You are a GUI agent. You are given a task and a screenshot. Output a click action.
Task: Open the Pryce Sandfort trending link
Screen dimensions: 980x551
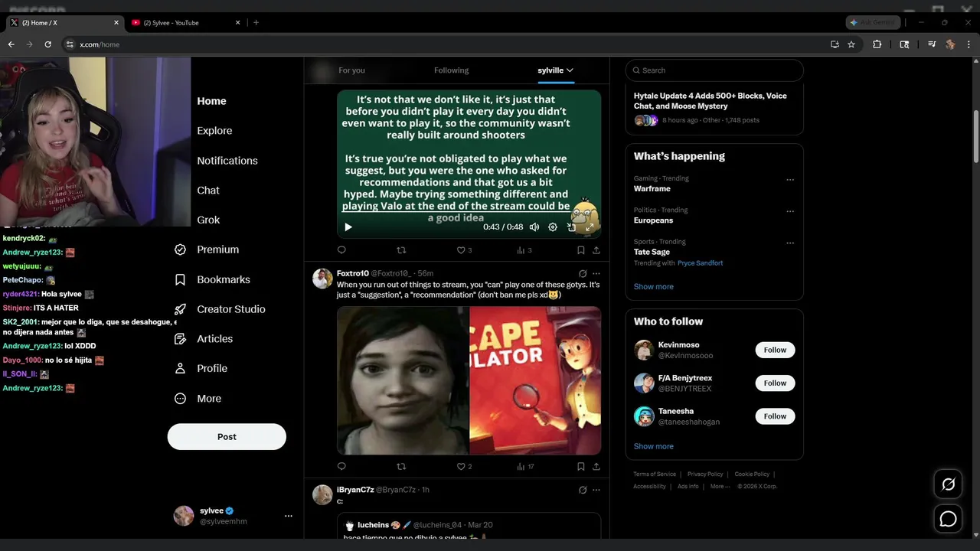coord(700,263)
